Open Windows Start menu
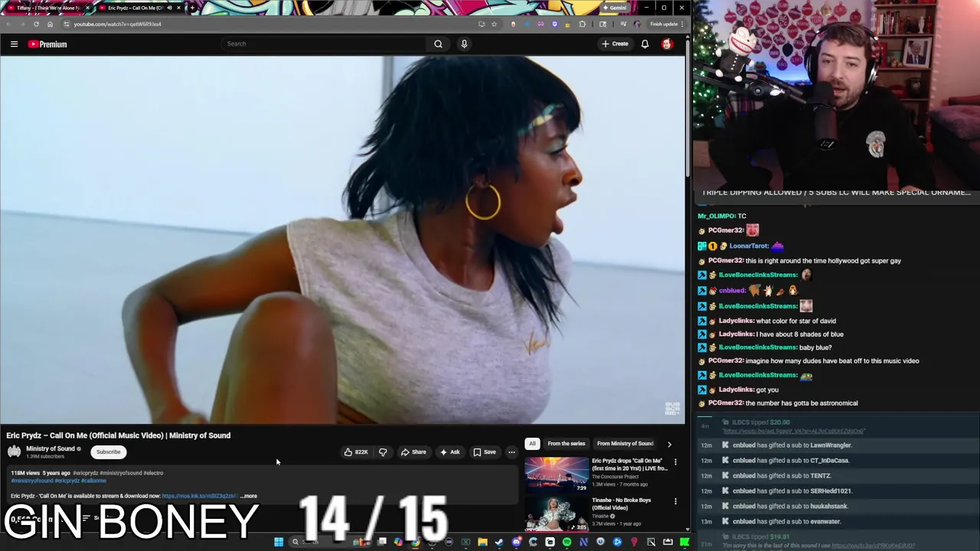 pos(279,542)
